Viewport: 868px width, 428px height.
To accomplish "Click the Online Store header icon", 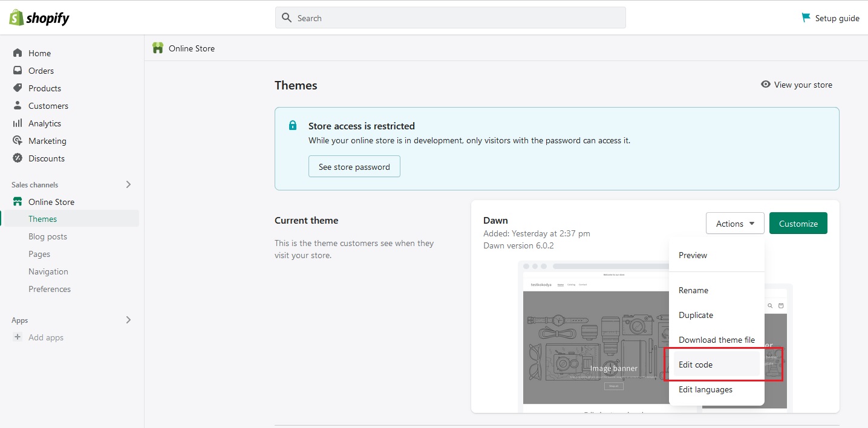I will (158, 48).
